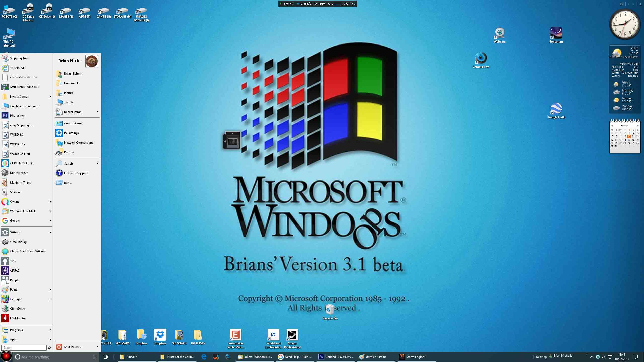
Task: Open Minesweeper game
Action: coord(27,173)
